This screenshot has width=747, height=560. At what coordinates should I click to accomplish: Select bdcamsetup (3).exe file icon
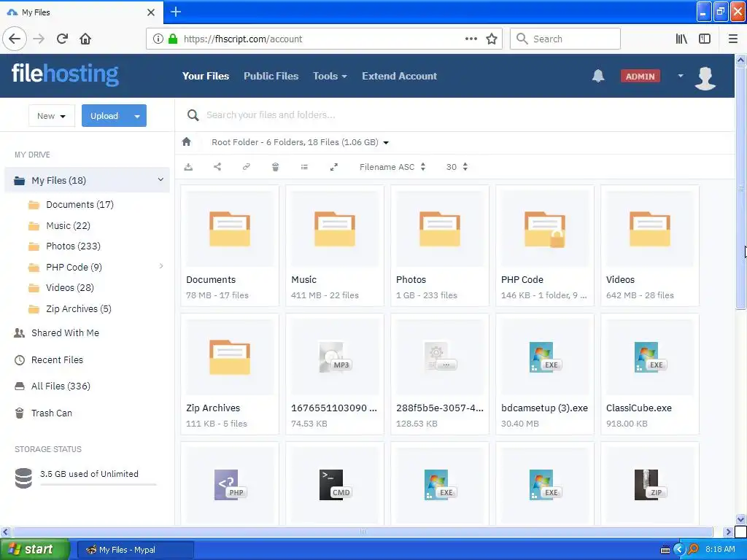coord(545,357)
